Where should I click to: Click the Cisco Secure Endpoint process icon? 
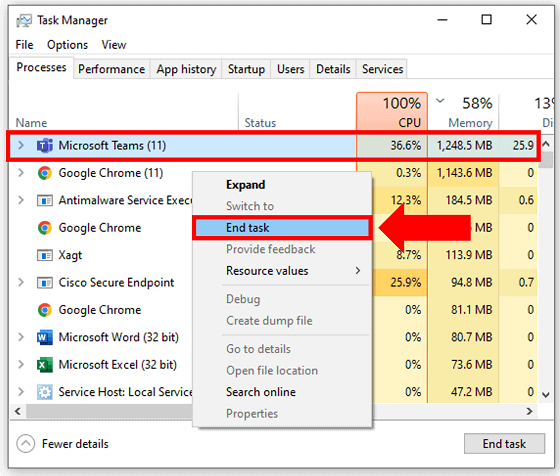(x=45, y=283)
